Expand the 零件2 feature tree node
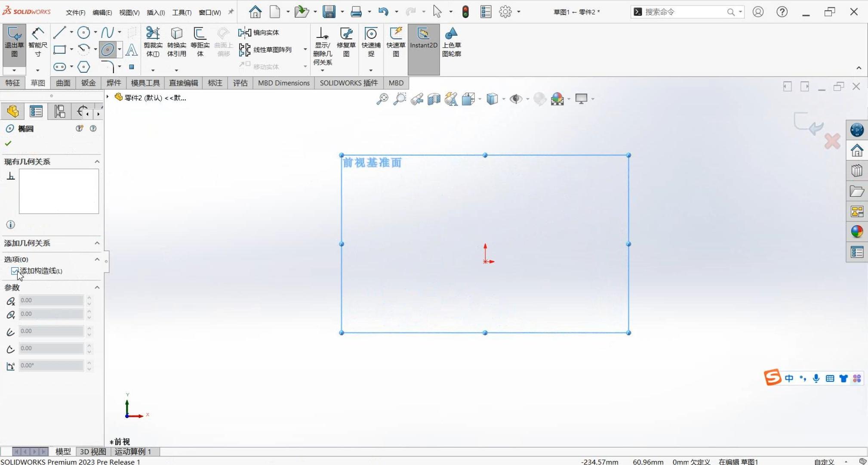Image resolution: width=868 pixels, height=465 pixels. click(x=108, y=97)
